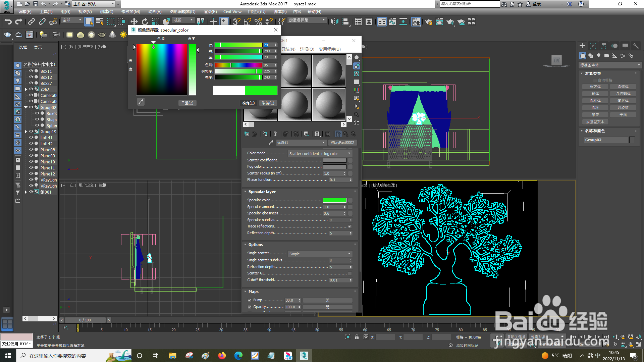The width and height of the screenshot is (644, 363).
Task: Click the 长方体 primitive button
Action: point(595,87)
